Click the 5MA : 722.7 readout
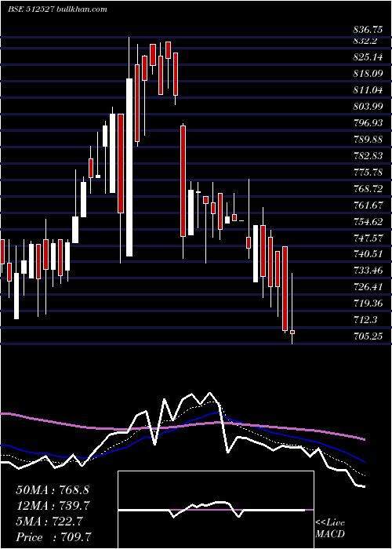392x549 pixels. 49,522
